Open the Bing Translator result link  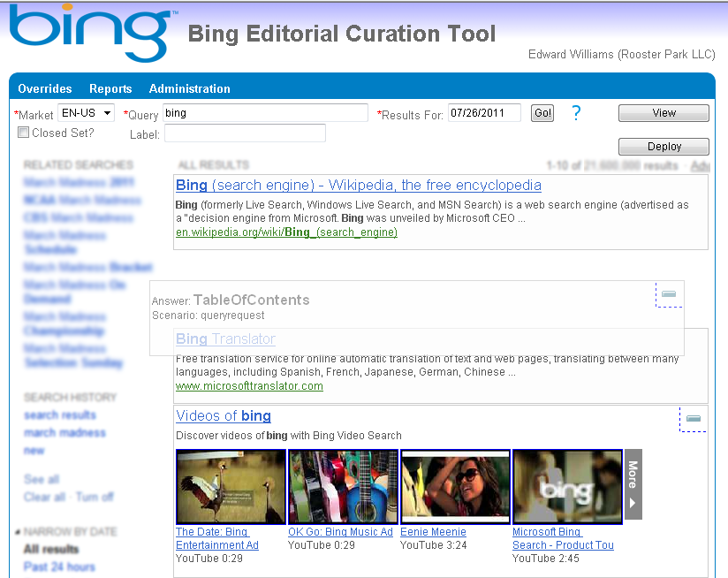tap(225, 338)
